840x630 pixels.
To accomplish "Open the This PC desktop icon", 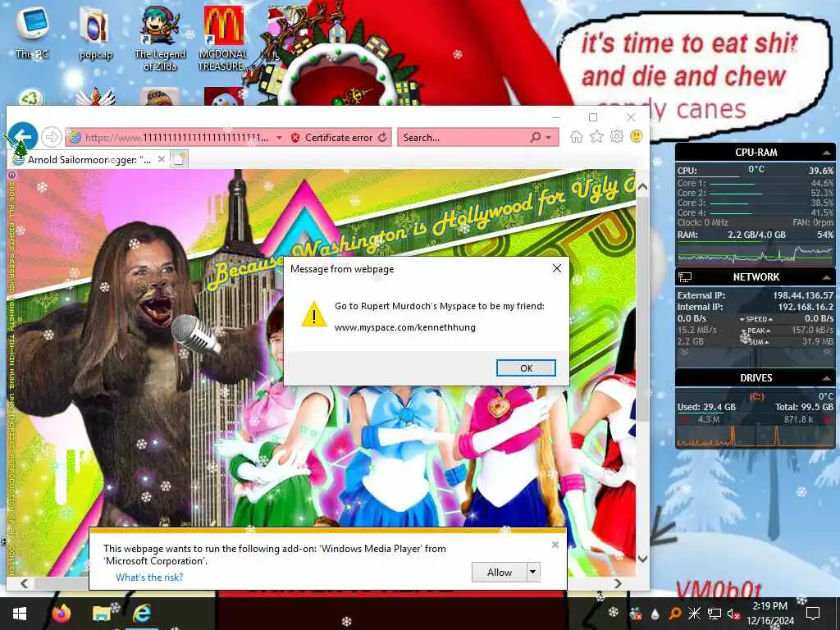I will click(x=32, y=32).
